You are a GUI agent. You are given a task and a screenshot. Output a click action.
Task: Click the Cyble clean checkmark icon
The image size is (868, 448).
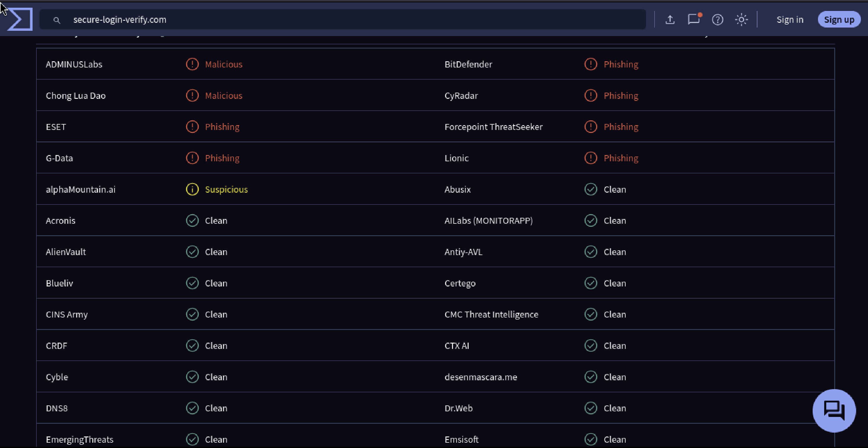192,377
